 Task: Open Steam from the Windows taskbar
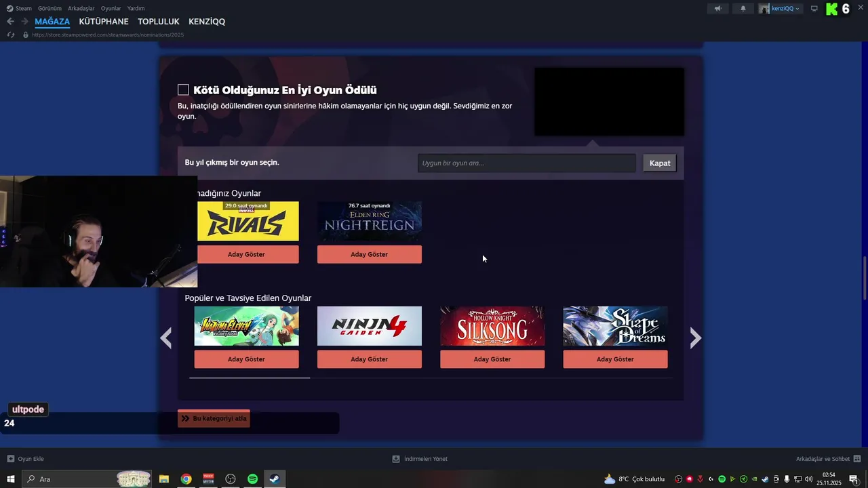(x=275, y=479)
